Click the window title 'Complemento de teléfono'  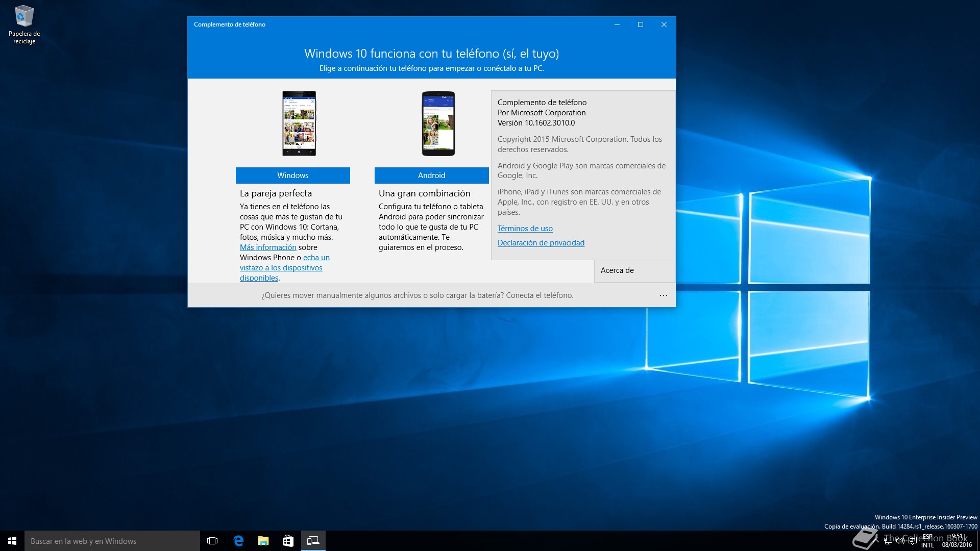click(x=230, y=24)
